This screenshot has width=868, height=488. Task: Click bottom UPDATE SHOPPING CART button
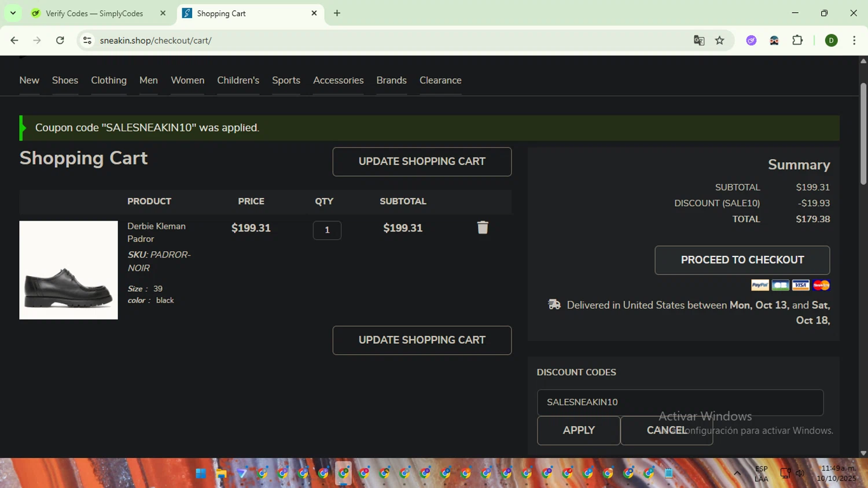tap(422, 340)
